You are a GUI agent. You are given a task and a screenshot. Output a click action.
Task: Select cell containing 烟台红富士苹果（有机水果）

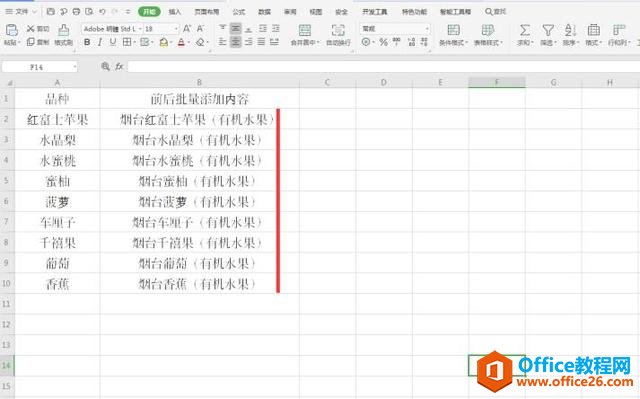(x=199, y=119)
